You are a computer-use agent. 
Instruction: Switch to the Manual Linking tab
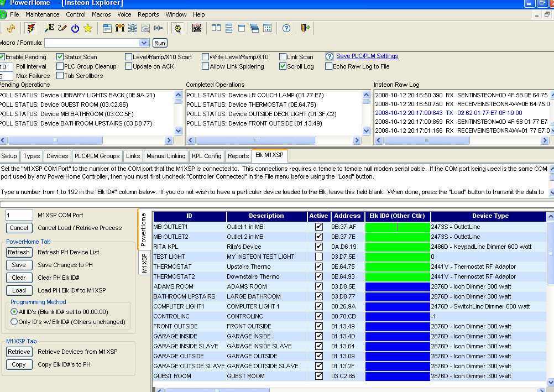click(x=166, y=156)
